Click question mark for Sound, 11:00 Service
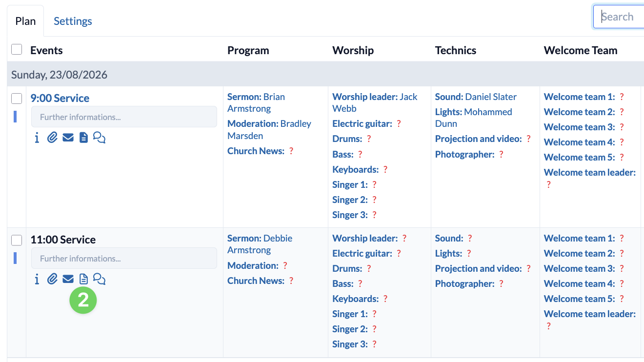The image size is (644, 362). tap(470, 239)
